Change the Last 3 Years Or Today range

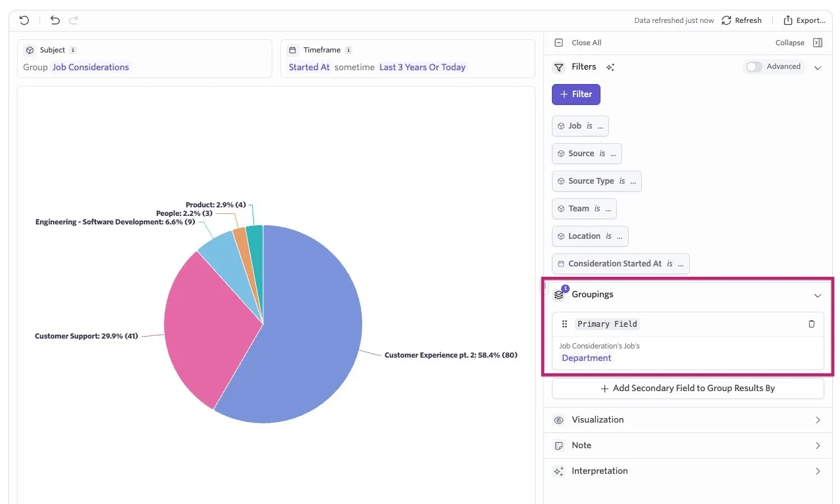click(423, 67)
